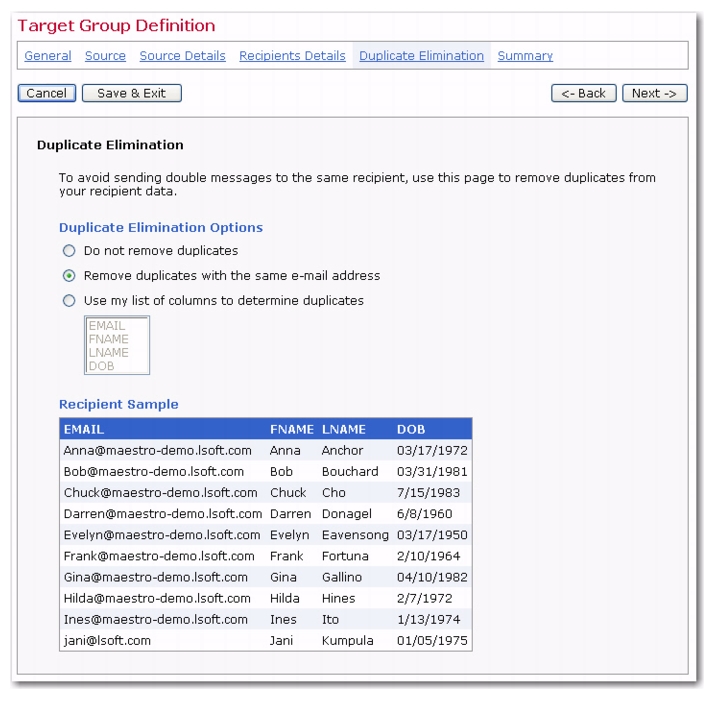
Task: Click jani@lsoft.com email cell
Action: (107, 640)
